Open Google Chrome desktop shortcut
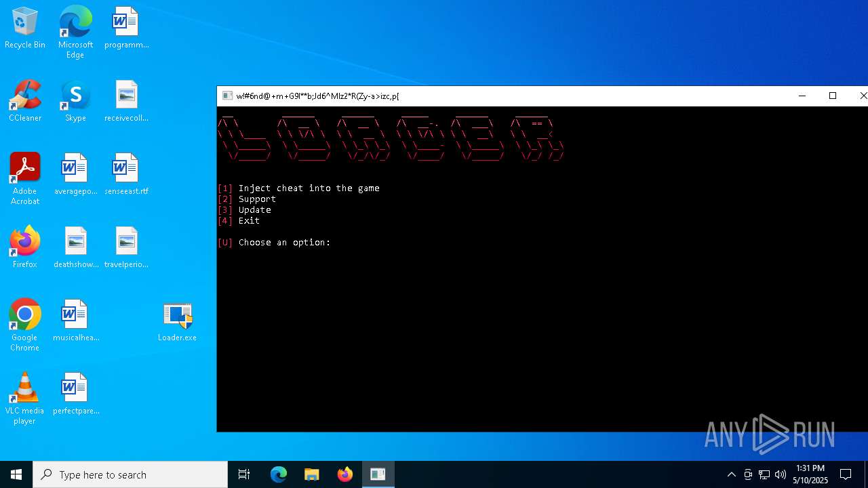This screenshot has height=488, width=868. (x=25, y=325)
